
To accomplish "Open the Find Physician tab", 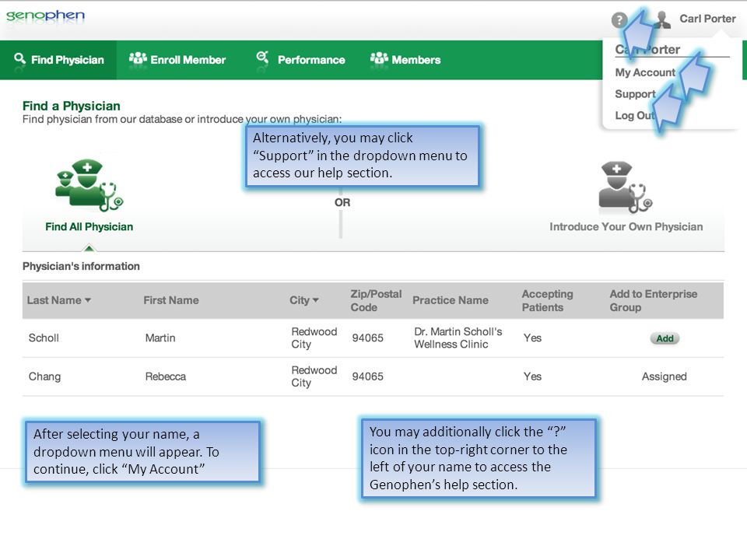I will pyautogui.click(x=58, y=60).
